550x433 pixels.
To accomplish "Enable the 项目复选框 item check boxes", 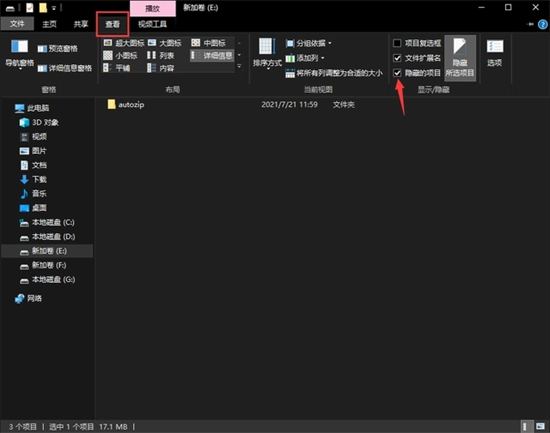I will [x=397, y=43].
